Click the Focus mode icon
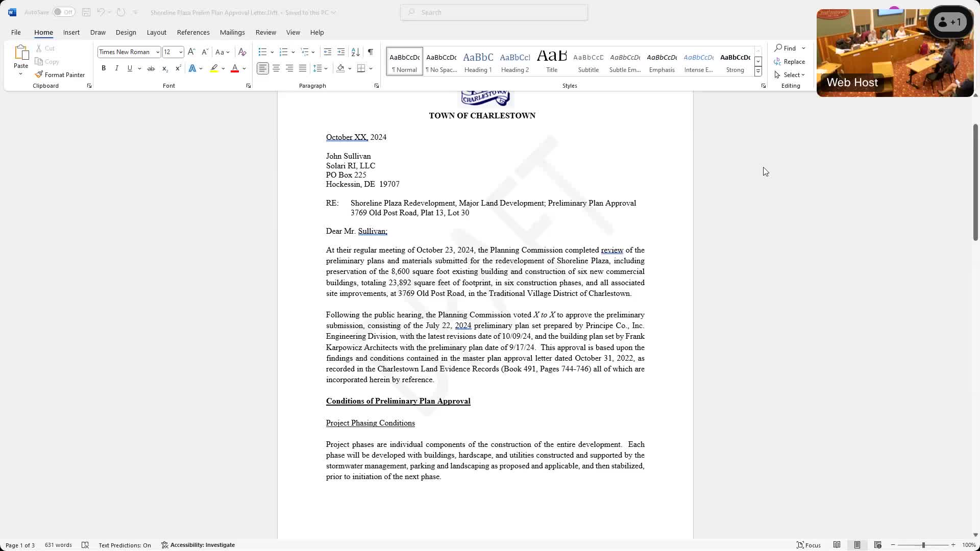The image size is (980, 551). click(x=808, y=545)
